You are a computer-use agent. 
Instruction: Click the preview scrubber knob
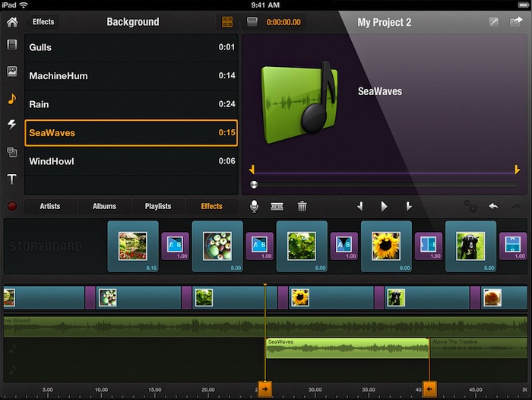pyautogui.click(x=254, y=185)
